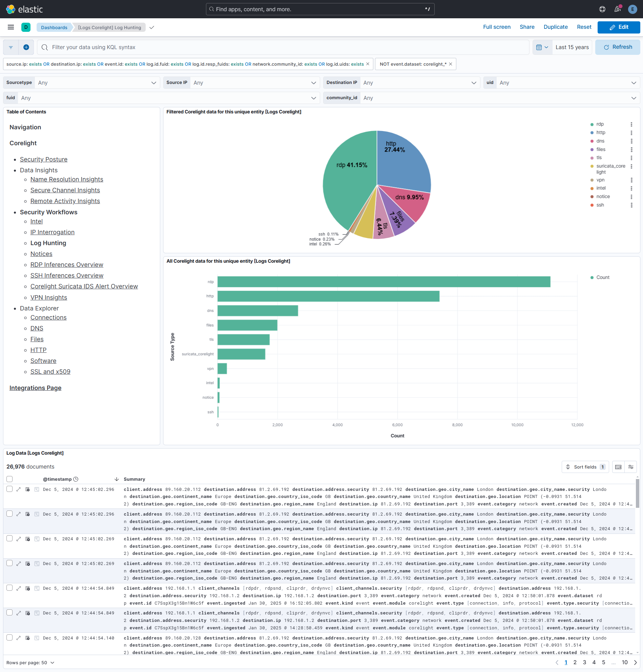Check the first log row's checkbox
The width and height of the screenshot is (643, 672).
coord(9,490)
